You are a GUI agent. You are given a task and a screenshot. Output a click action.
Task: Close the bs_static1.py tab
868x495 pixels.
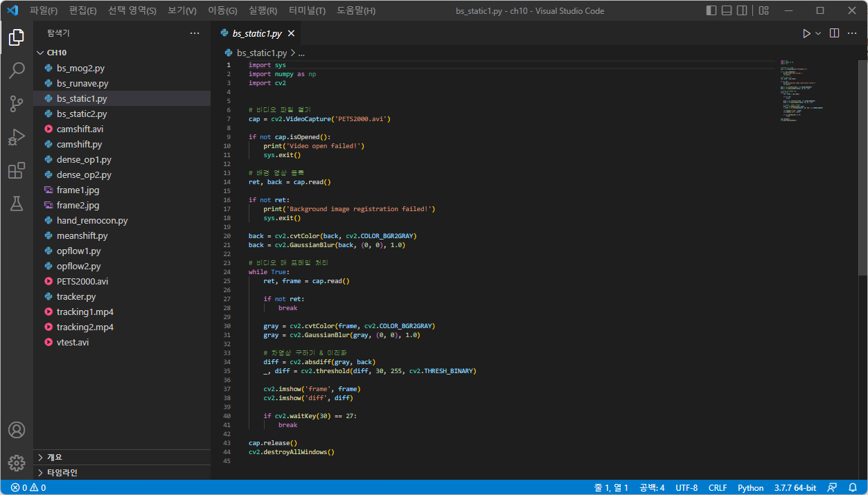coord(291,33)
